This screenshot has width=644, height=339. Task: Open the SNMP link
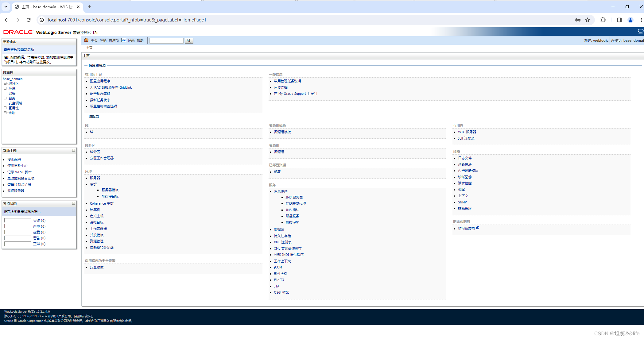click(462, 202)
